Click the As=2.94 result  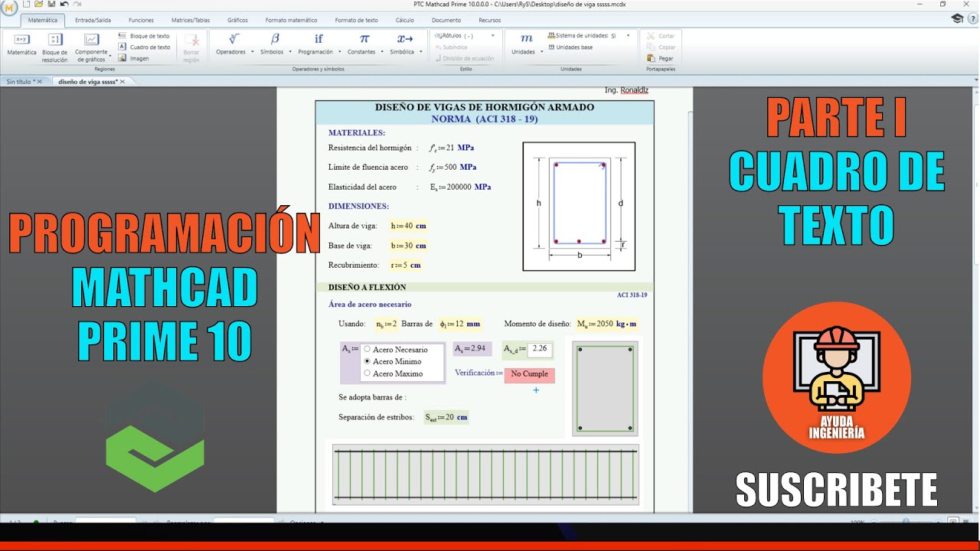pyautogui.click(x=472, y=349)
